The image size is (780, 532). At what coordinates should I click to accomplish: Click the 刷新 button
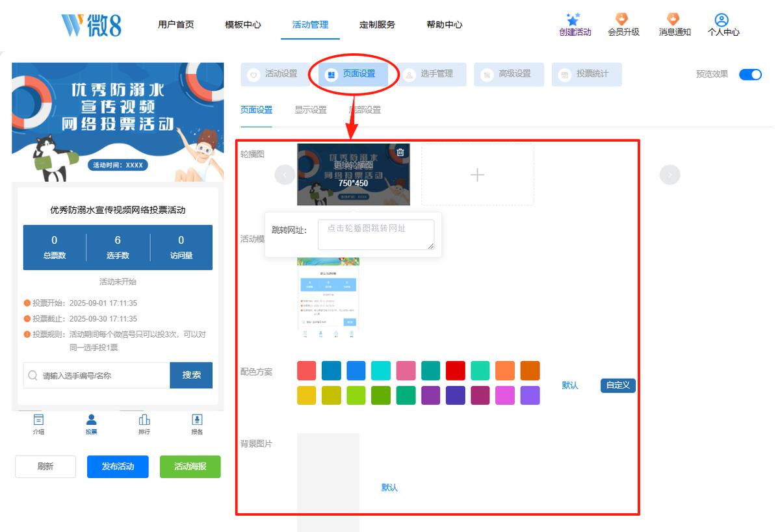point(45,466)
